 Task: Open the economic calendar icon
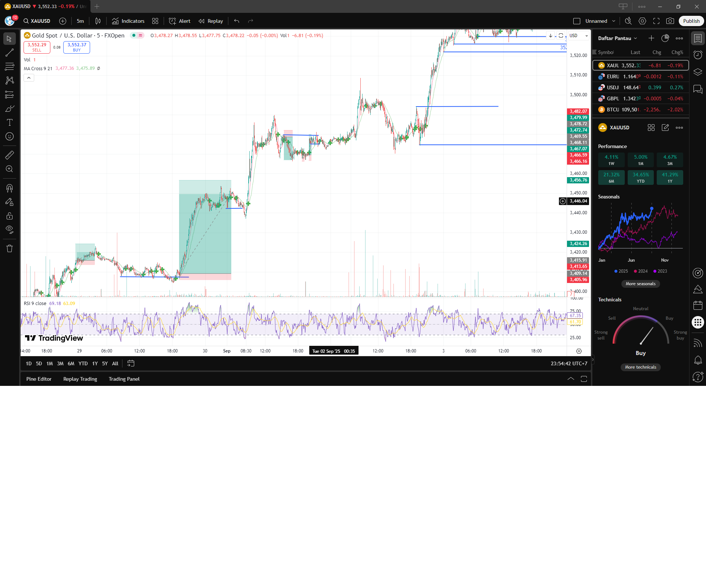coord(698,305)
